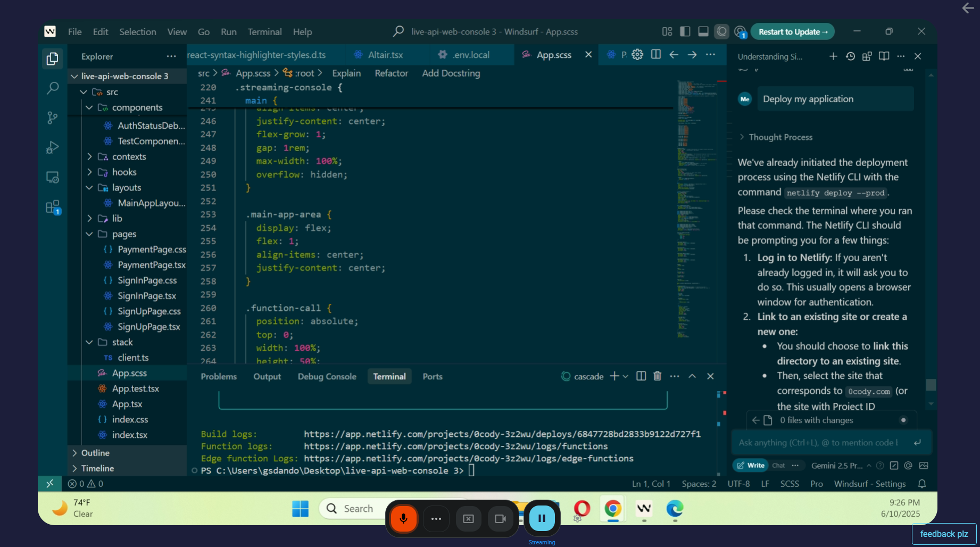Open Remote Explorer view in activity bar

[52, 177]
